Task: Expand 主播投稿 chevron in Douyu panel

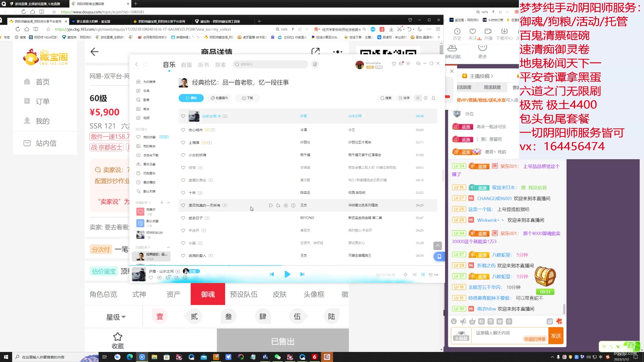Action: (492, 76)
